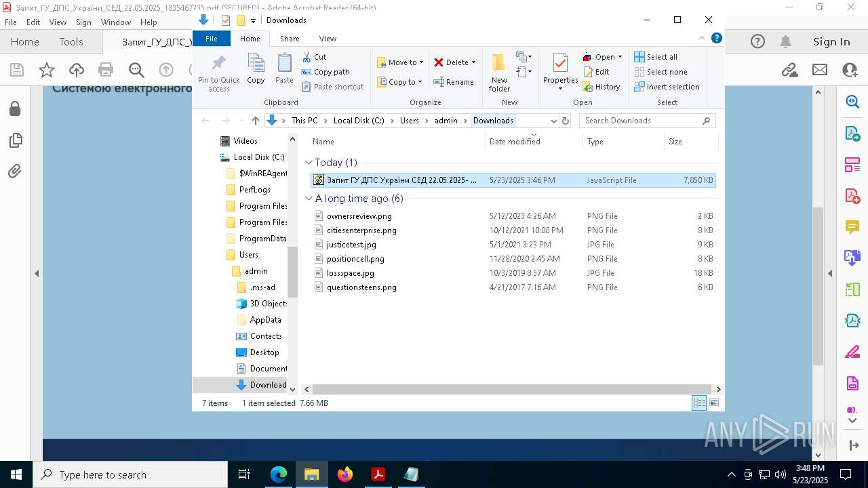The image size is (868, 488).
Task: Open Properties from the ribbon
Action: coord(560,73)
